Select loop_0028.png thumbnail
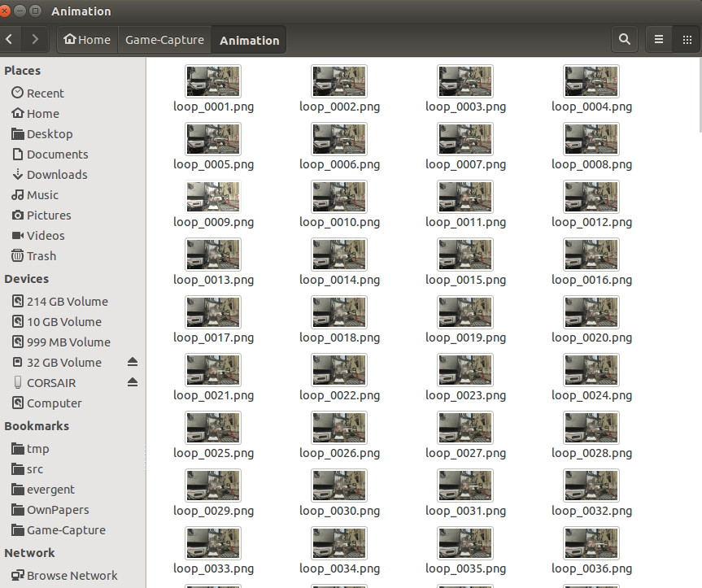Screen dimensions: 702x588 (591, 428)
